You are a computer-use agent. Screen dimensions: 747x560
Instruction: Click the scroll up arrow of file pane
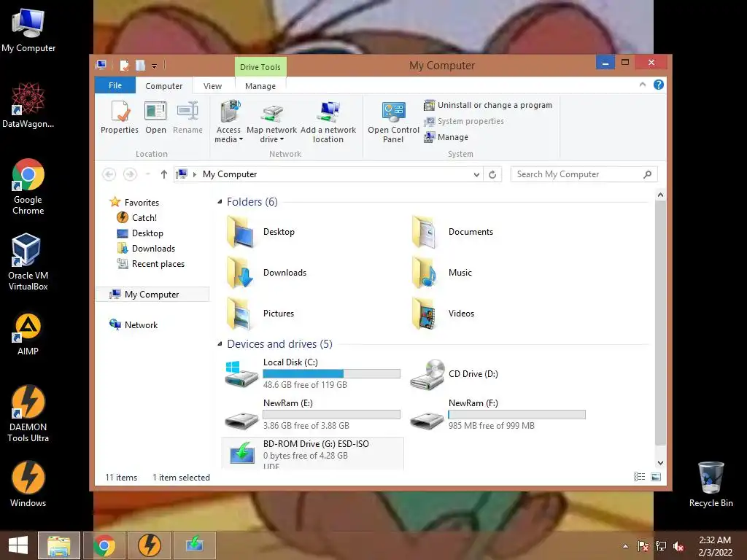click(x=660, y=194)
